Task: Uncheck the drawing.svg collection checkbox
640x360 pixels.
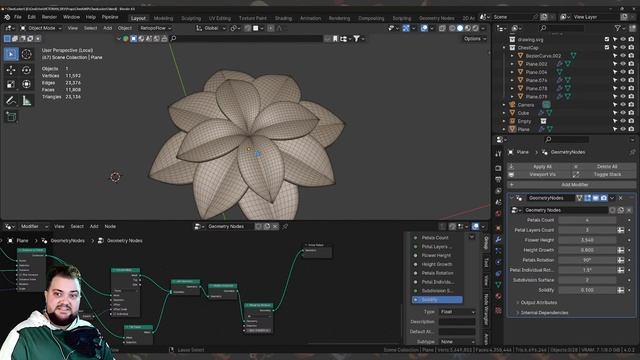Action: click(x=607, y=39)
